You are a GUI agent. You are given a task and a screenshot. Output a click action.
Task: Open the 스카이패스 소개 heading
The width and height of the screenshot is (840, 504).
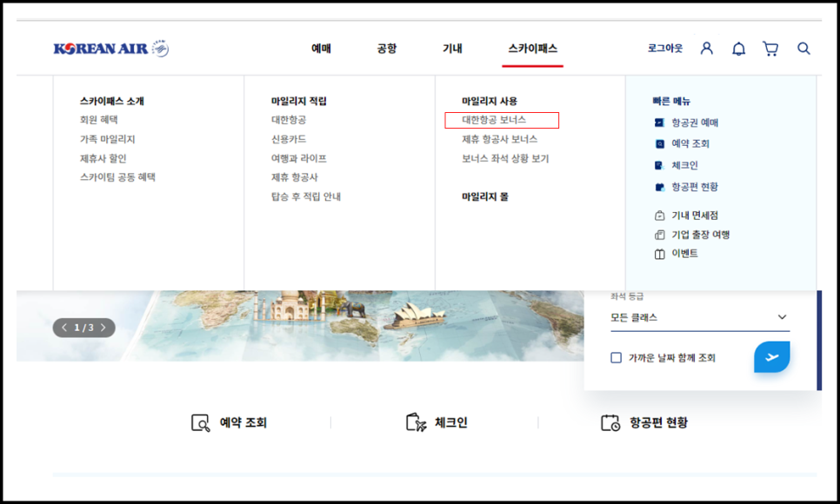[x=111, y=101]
